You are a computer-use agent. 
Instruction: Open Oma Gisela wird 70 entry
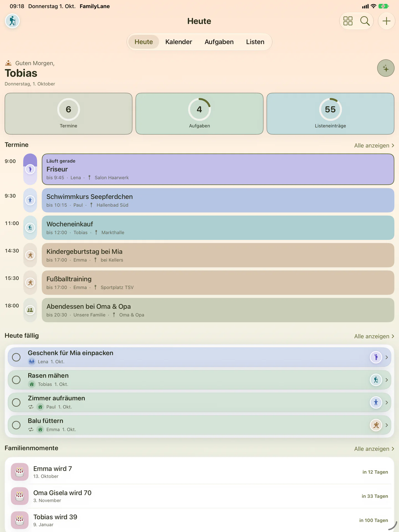coord(199,496)
